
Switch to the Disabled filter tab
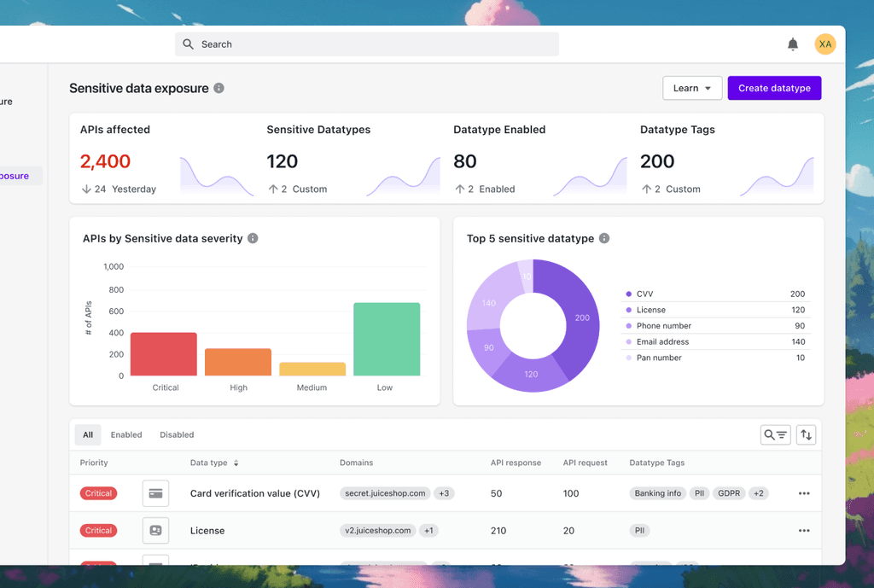click(x=177, y=434)
